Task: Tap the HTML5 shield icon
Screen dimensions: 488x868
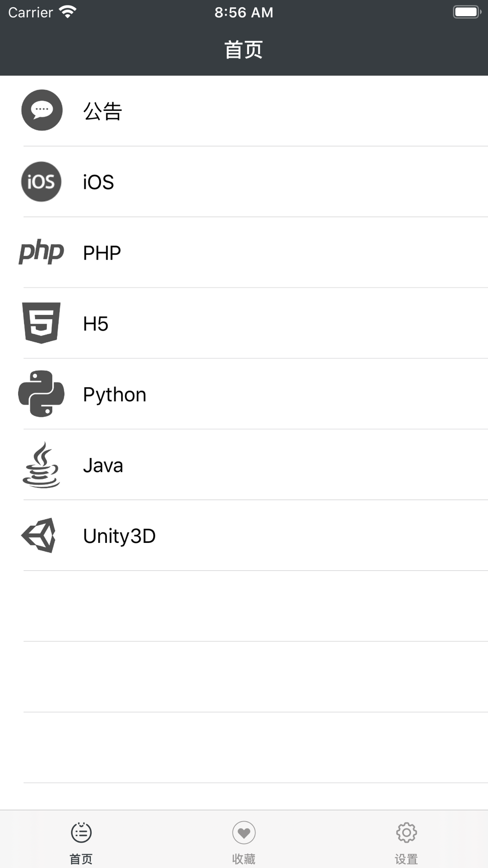Action: click(x=41, y=323)
